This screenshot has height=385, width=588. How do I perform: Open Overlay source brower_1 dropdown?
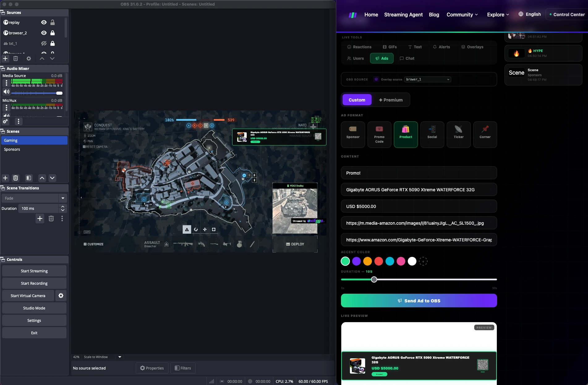tap(428, 80)
